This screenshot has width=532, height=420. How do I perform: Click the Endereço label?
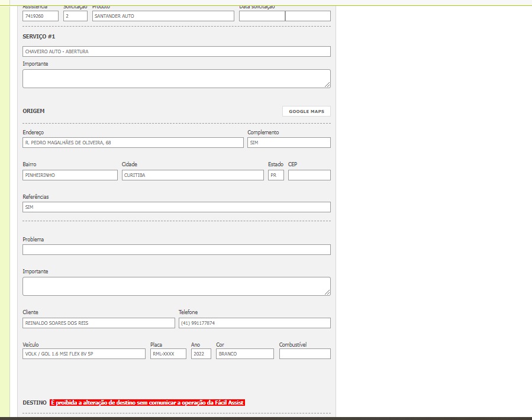(x=33, y=133)
